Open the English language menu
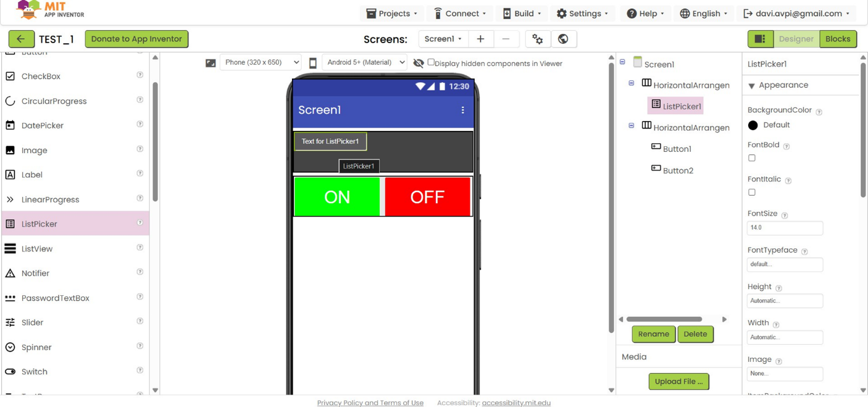868x407 pixels. coord(704,14)
